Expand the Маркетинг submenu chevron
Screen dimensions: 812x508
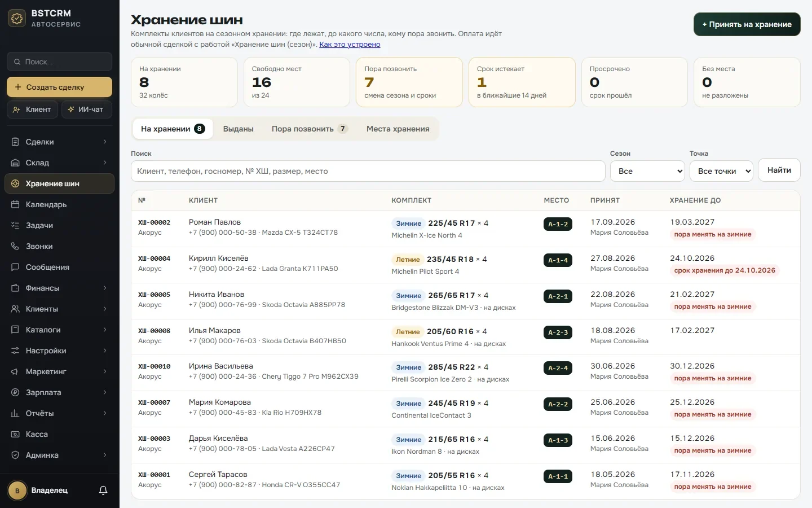[x=105, y=371]
